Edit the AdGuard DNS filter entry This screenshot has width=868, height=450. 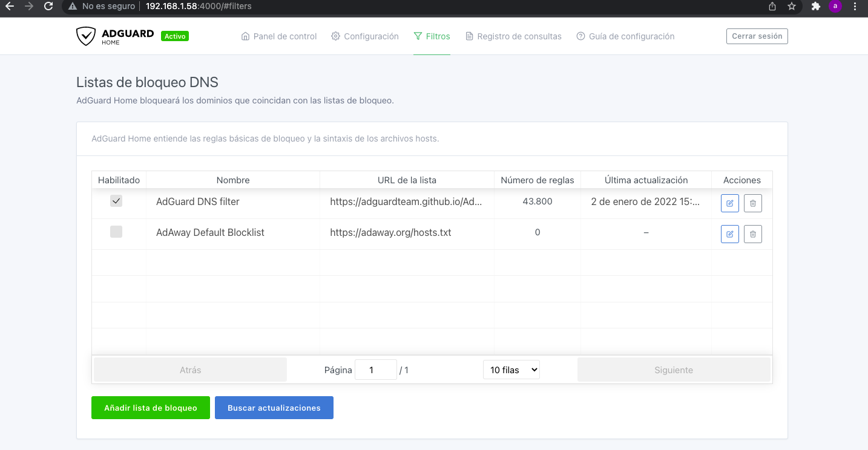[x=729, y=203]
